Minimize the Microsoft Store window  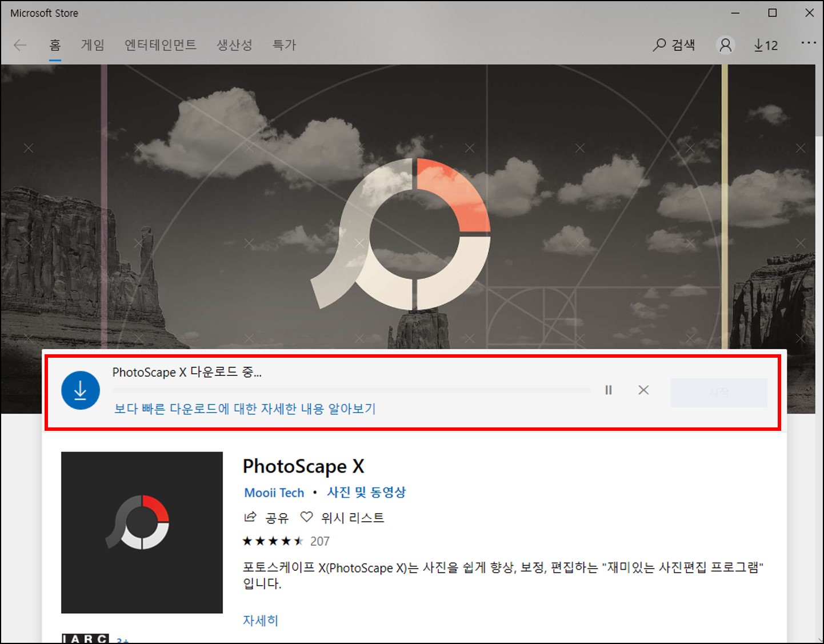tap(735, 13)
